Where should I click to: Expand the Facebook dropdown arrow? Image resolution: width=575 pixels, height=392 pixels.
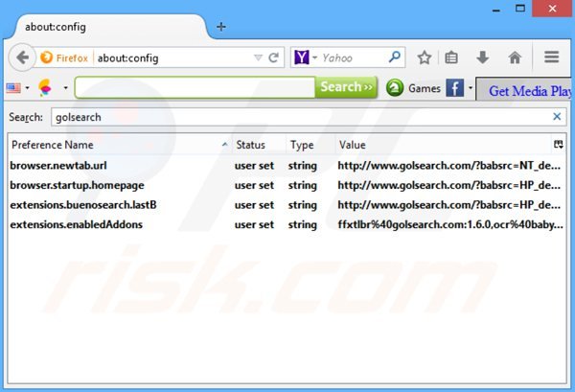coord(471,88)
